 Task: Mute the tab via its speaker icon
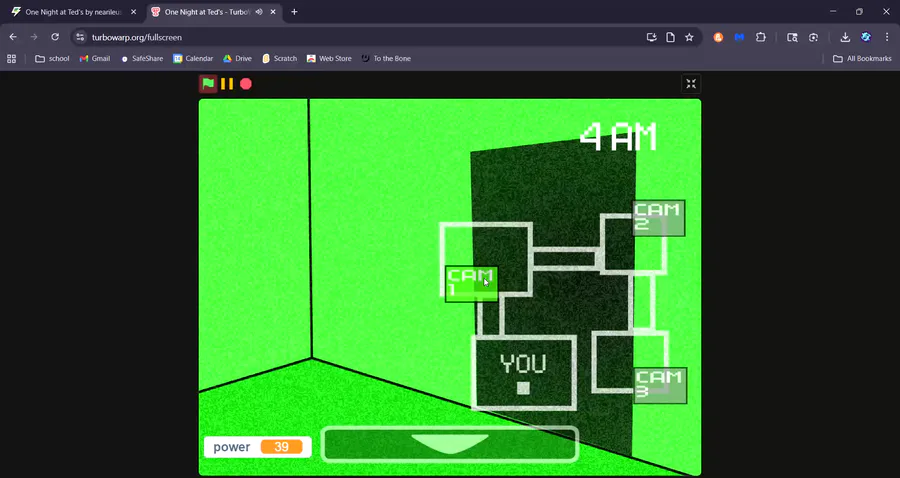coord(259,11)
